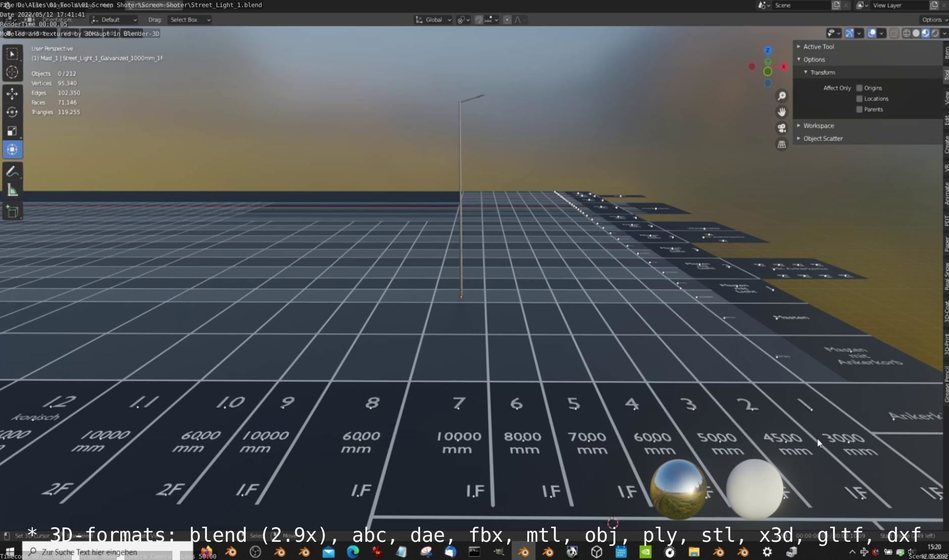949x560 pixels.
Task: Open the Options dropdown in the header
Action: 934,20
